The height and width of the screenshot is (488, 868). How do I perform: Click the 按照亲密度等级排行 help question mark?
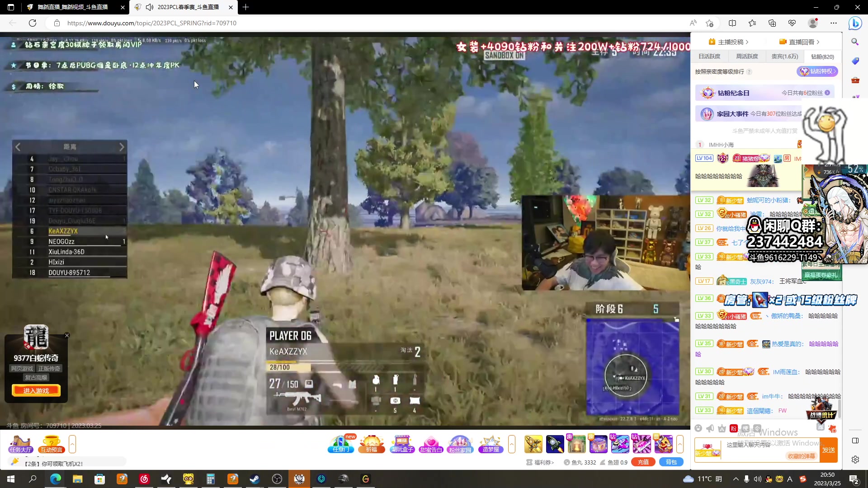coord(749,72)
